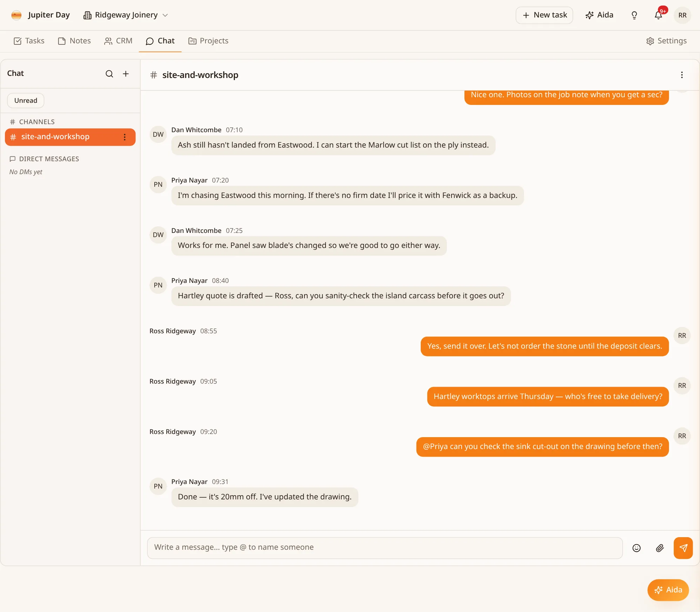Click the 'Ash still hasn't landed' message

tap(333, 145)
